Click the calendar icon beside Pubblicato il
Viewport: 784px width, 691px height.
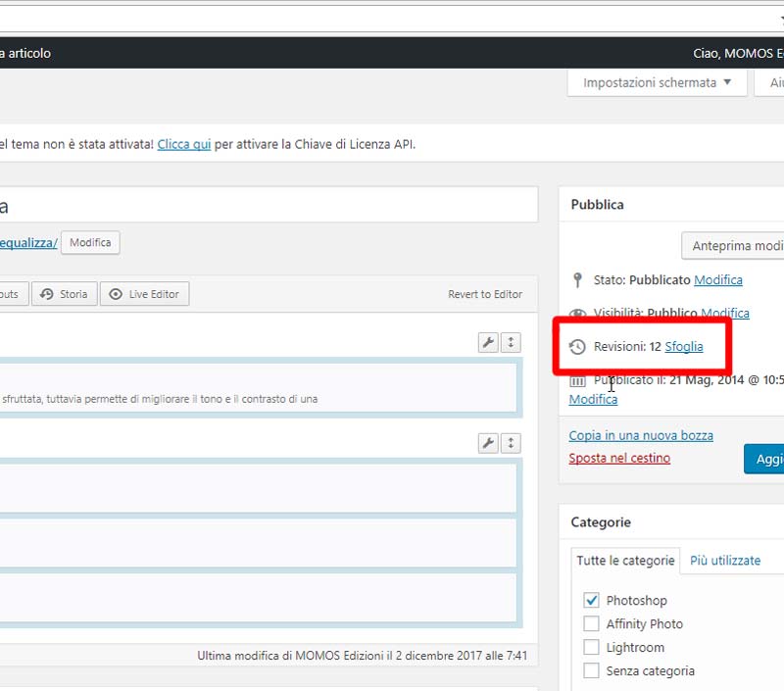(x=577, y=381)
